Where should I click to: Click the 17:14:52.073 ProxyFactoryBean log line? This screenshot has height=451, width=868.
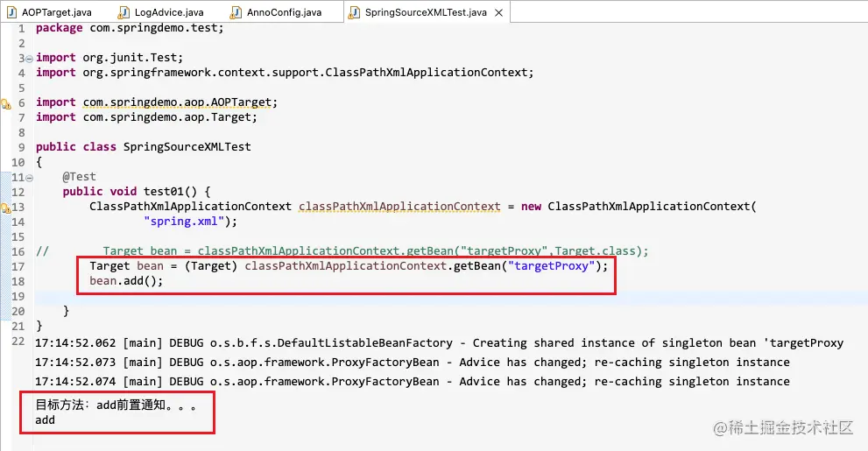coord(413,363)
